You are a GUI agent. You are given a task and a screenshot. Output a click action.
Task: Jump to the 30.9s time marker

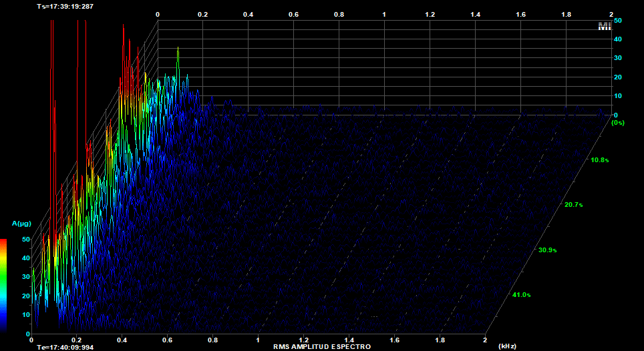pyautogui.click(x=548, y=250)
